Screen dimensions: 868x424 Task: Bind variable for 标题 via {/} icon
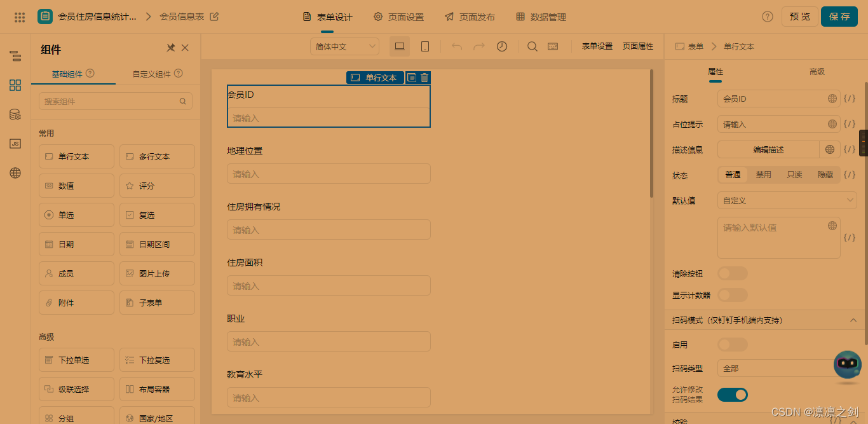[850, 99]
